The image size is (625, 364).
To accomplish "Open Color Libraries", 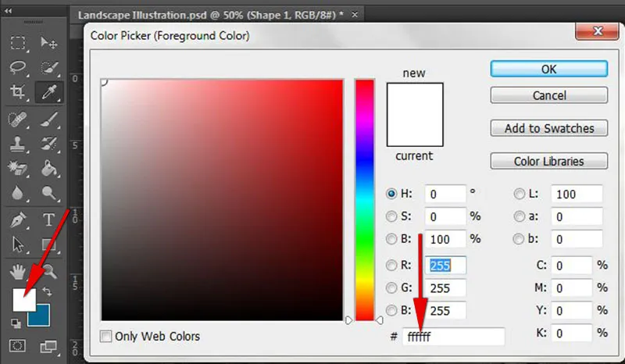I will pyautogui.click(x=549, y=161).
